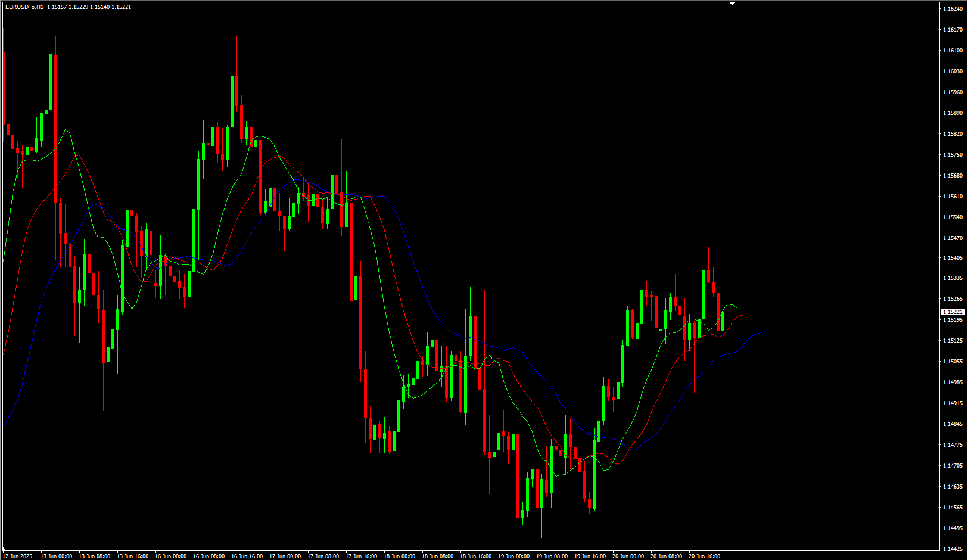Click the 1.16100 label on the price scale

point(953,51)
